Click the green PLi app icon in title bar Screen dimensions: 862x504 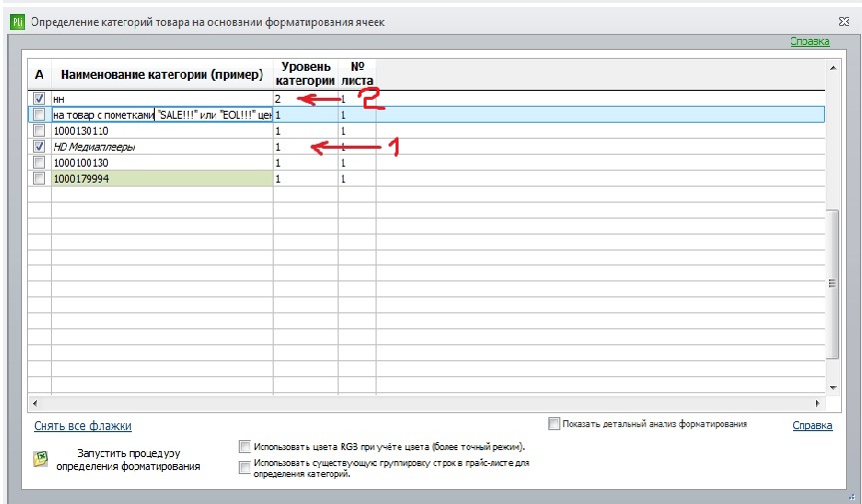(x=18, y=22)
